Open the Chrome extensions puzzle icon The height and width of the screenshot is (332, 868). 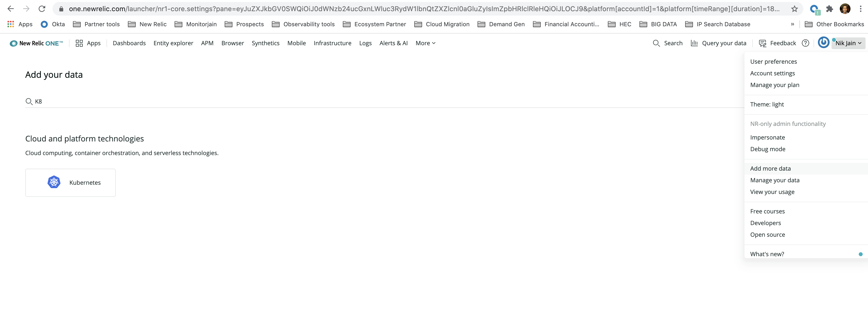click(x=829, y=9)
